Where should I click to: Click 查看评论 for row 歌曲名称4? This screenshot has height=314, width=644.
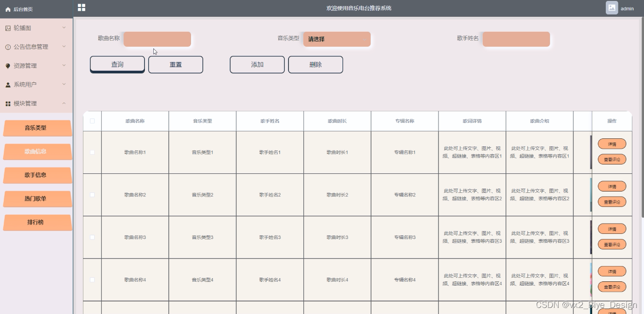[612, 287]
